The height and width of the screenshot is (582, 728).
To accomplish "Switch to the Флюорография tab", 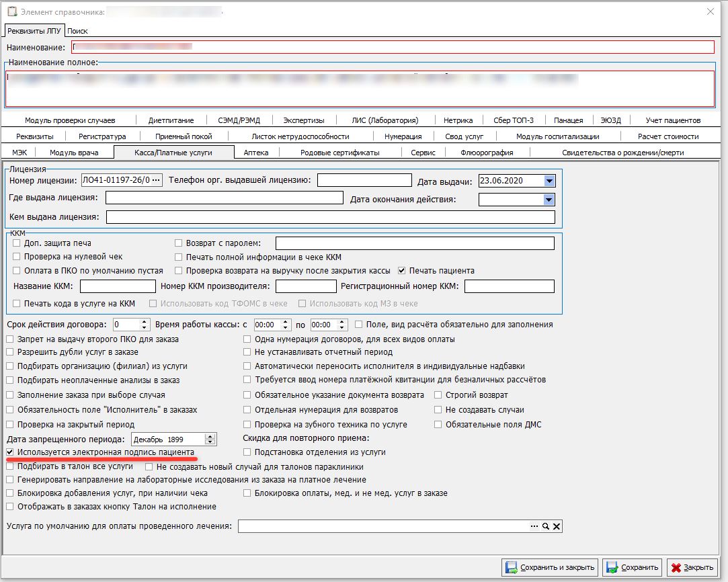I will point(487,153).
